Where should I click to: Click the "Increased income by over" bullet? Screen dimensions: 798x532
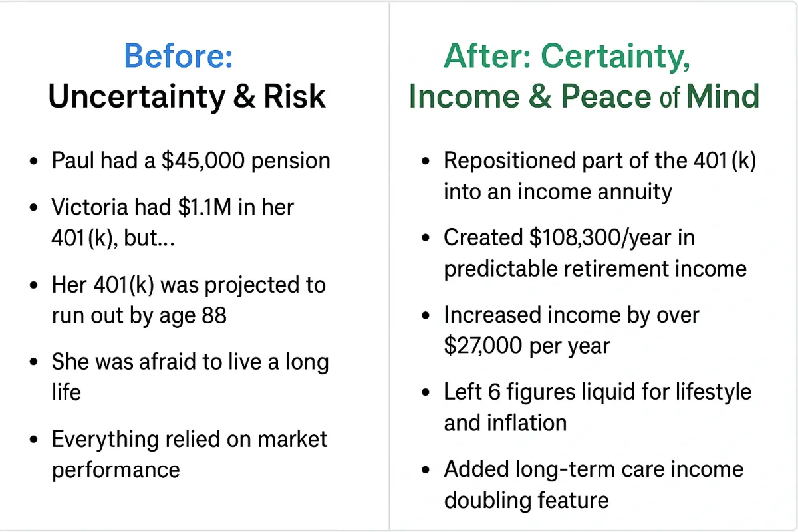pos(571,315)
